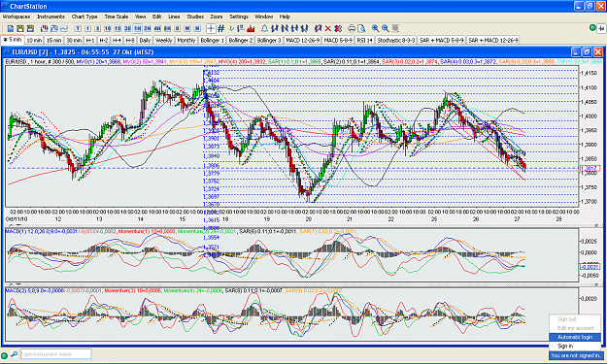
Task: Select the 15 minute time scale button
Action: tap(118, 28)
